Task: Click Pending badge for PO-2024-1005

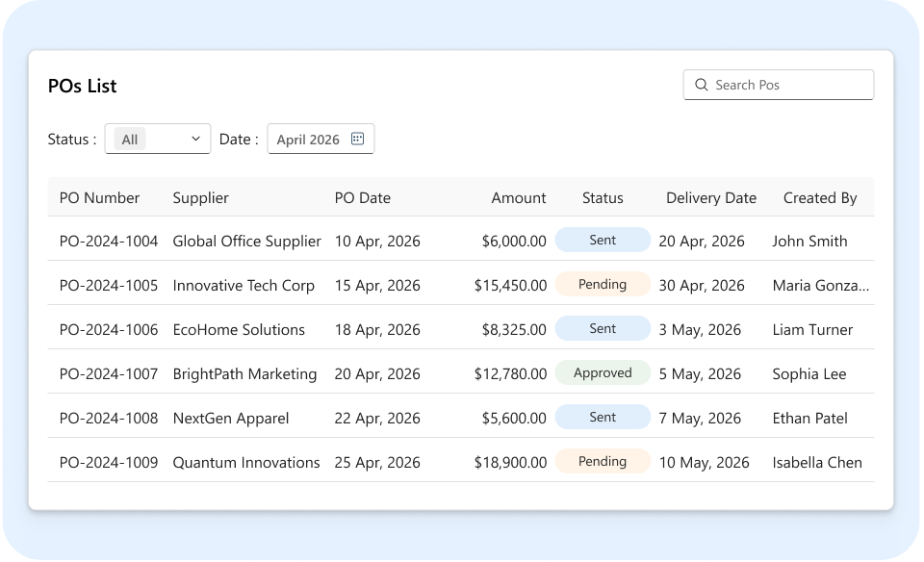Action: (x=603, y=284)
